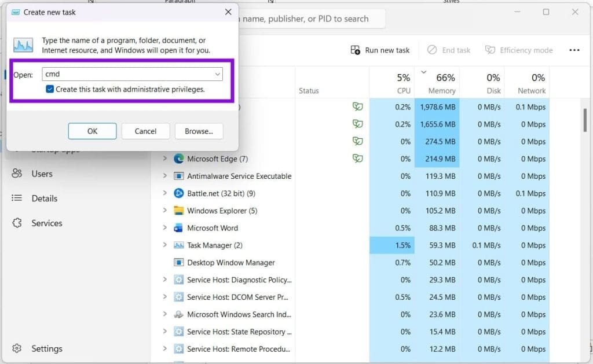Click Cancel in Create new task dialog

[145, 131]
